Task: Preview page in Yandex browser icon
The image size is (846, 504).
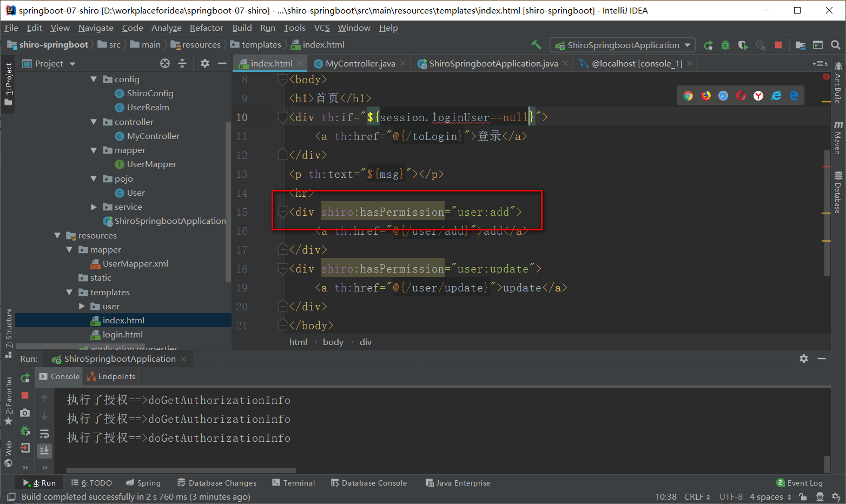Action: pos(758,96)
